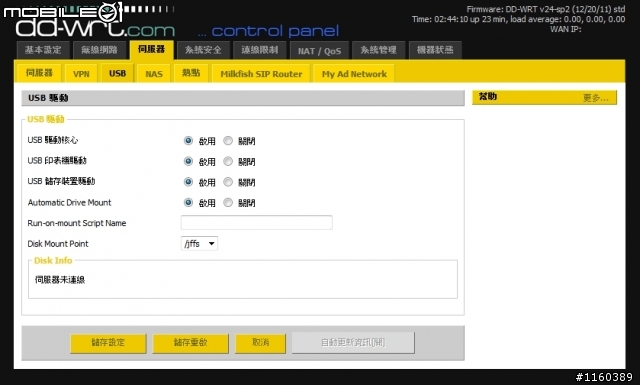Image resolution: width=640 pixels, height=385 pixels.
Task: Click the Run-on-mount Script Name label
Action: pyautogui.click(x=77, y=223)
